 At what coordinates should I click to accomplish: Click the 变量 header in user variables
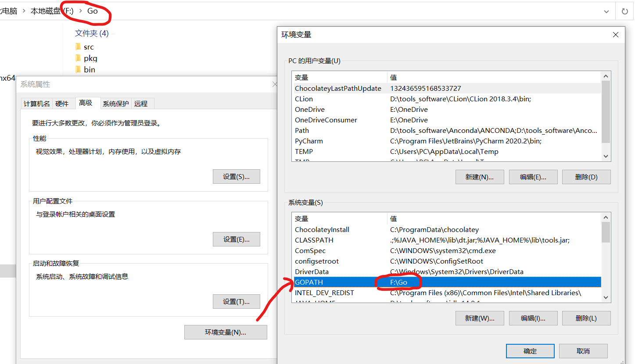pyautogui.click(x=340, y=78)
